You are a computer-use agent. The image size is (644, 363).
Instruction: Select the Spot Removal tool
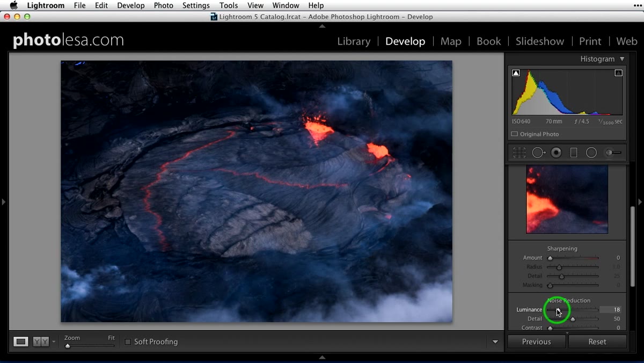538,153
